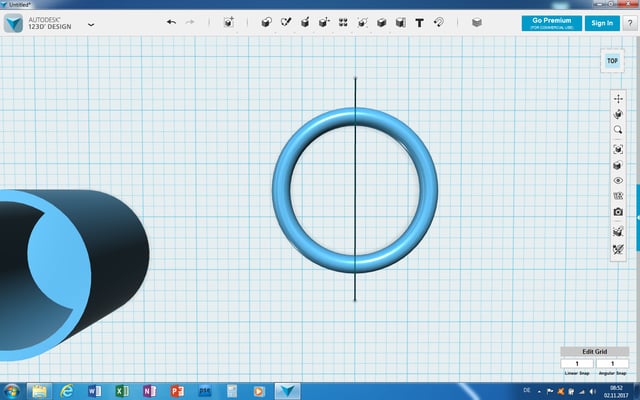Image resolution: width=640 pixels, height=400 pixels.
Task: Open the volume control in system tray
Action: point(593,391)
